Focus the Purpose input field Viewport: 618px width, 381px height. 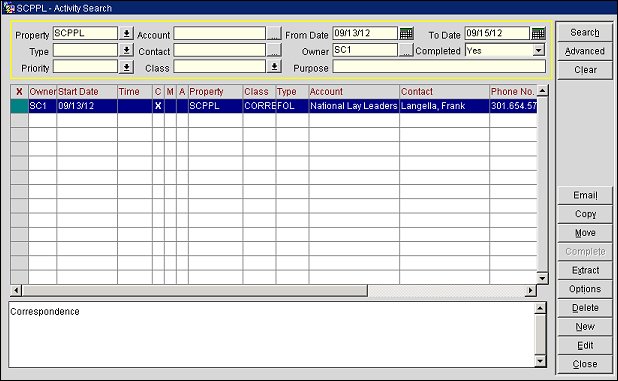[x=439, y=67]
